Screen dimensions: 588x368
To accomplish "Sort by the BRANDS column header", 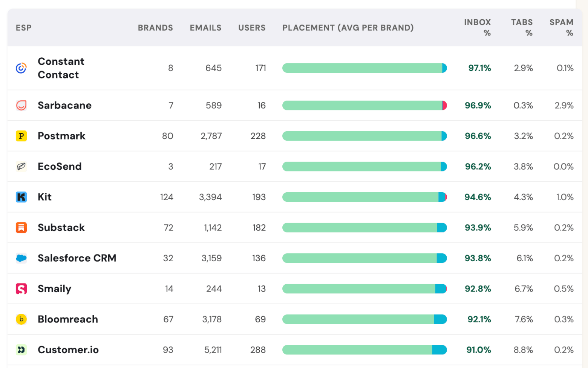I will pyautogui.click(x=155, y=28).
